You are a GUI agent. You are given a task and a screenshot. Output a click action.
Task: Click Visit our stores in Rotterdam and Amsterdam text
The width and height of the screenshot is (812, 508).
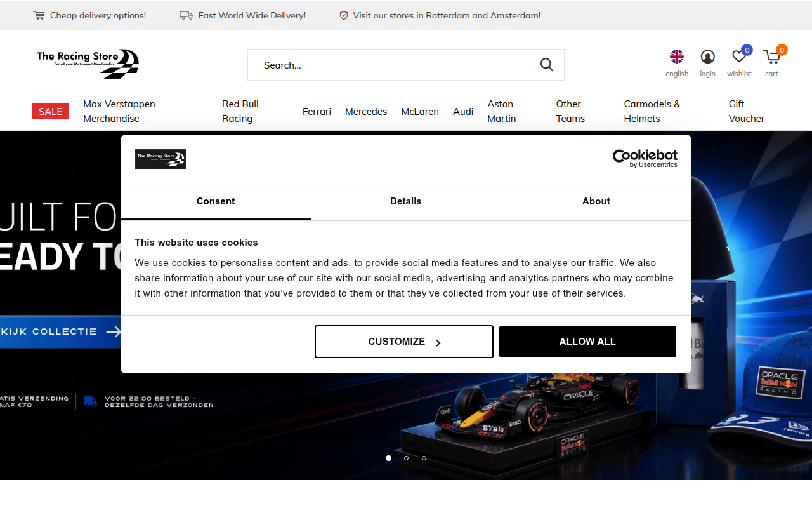tap(447, 15)
